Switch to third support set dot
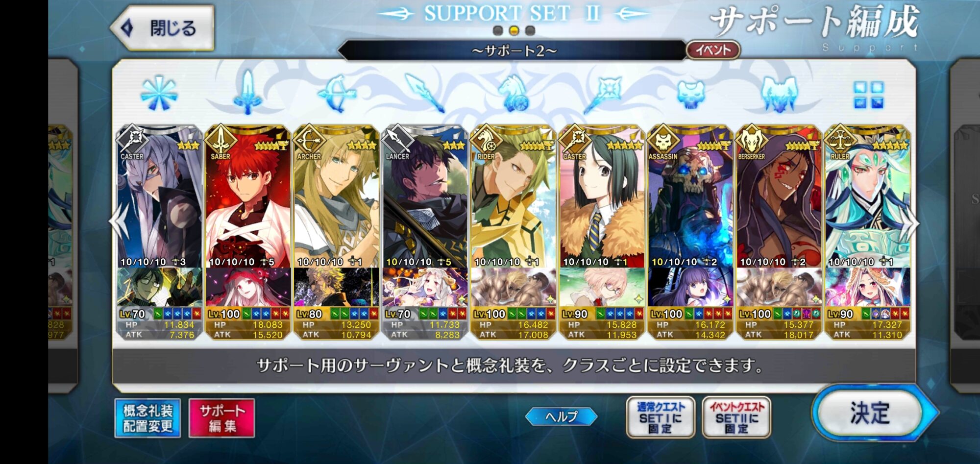Viewport: 980px width, 464px height. click(x=530, y=31)
